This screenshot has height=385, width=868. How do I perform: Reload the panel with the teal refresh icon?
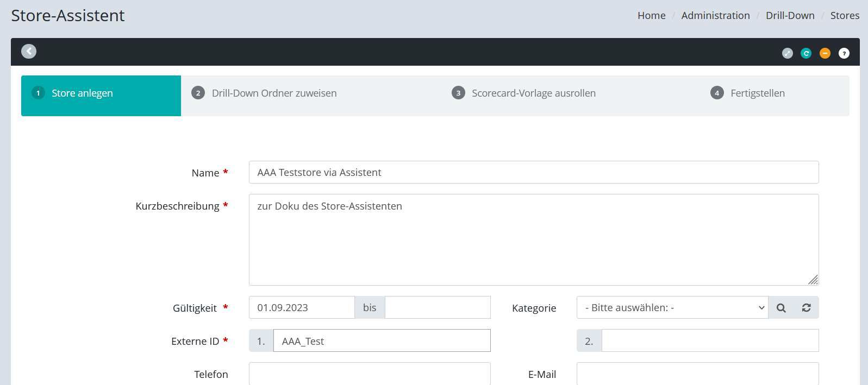[x=806, y=53]
